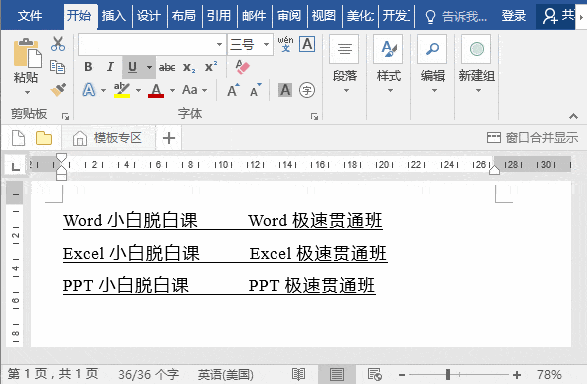This screenshot has height=384, width=587.
Task: Switch to 引用 References tab
Action: coord(219,16)
